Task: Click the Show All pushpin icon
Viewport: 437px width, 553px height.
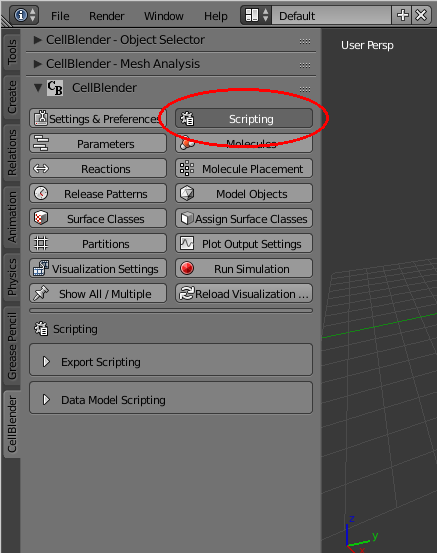Action: [41, 293]
